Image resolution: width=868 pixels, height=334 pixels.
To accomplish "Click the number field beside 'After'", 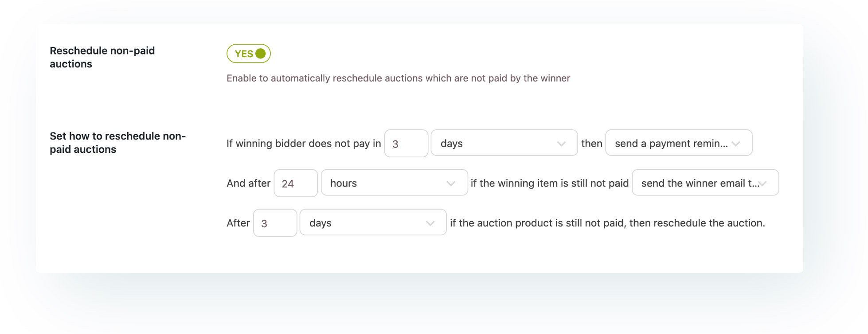I will click(x=275, y=223).
